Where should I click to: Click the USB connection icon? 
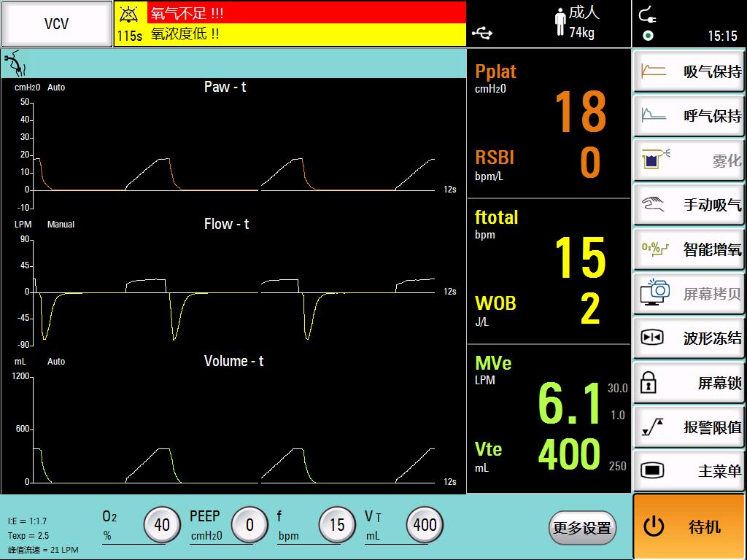click(482, 33)
